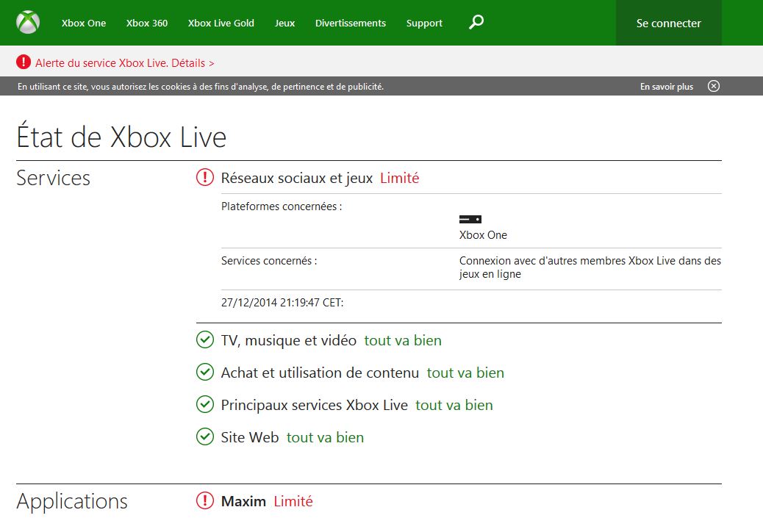Open the Xbox Live Gold menu
Screen dimensions: 763x532
[221, 23]
